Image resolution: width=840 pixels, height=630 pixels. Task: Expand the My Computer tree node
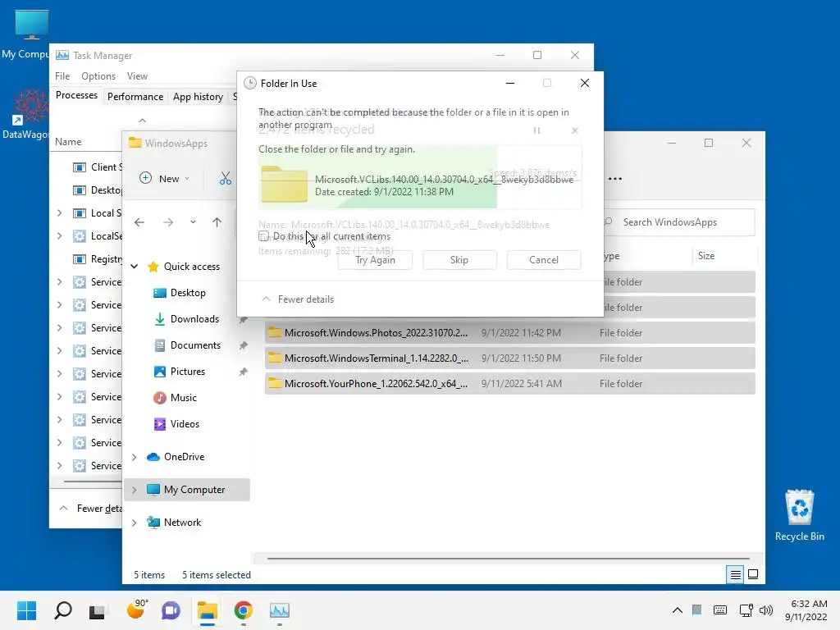tap(135, 490)
